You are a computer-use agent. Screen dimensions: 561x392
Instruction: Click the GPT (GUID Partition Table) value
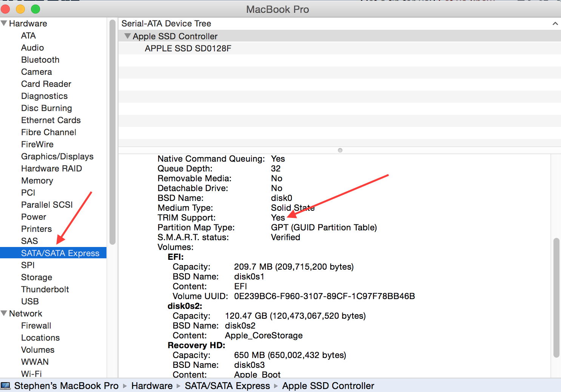[x=324, y=227]
